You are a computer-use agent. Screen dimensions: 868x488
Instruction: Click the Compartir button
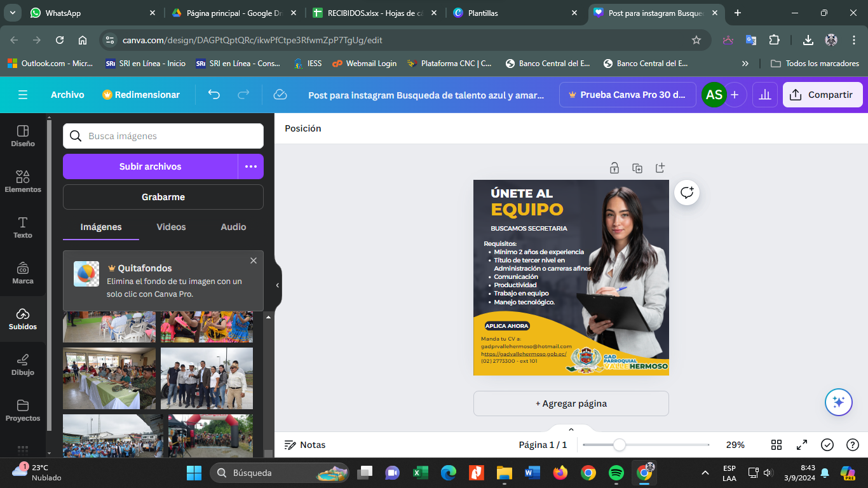click(x=822, y=95)
